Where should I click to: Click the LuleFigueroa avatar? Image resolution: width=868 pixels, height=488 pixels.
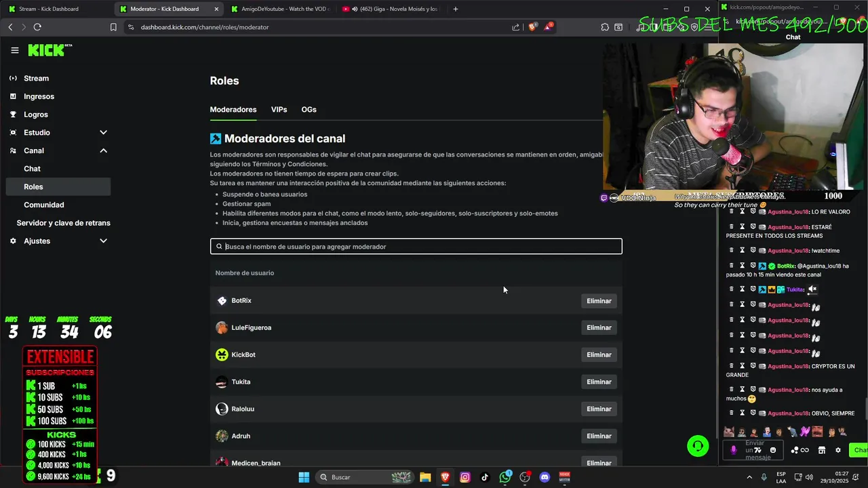pyautogui.click(x=222, y=328)
